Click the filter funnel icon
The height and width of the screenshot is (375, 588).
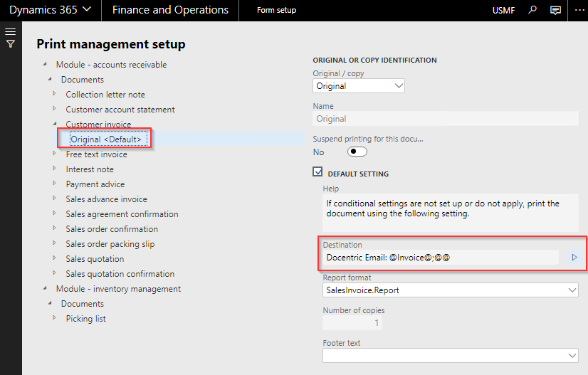pos(11,44)
